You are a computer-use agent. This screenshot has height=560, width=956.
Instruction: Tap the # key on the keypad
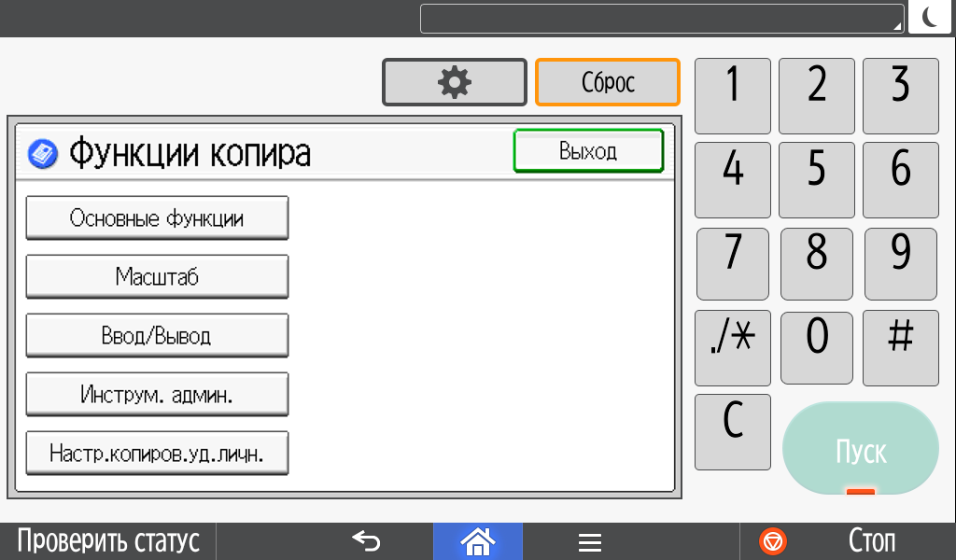coord(901,348)
